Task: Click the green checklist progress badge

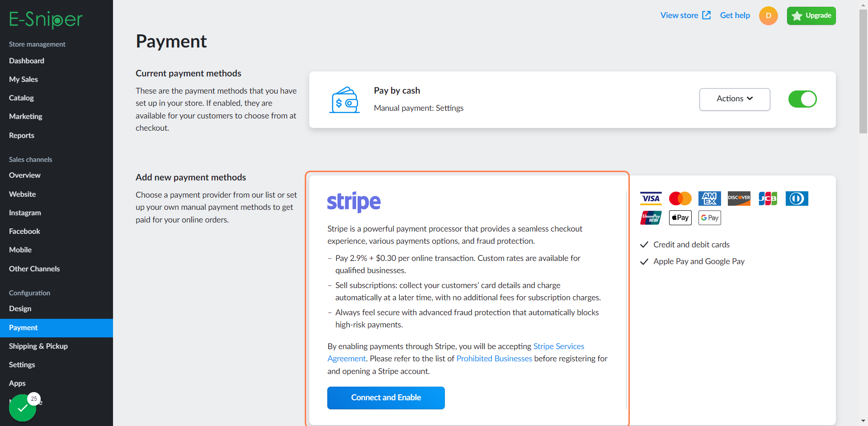Action: point(23,407)
